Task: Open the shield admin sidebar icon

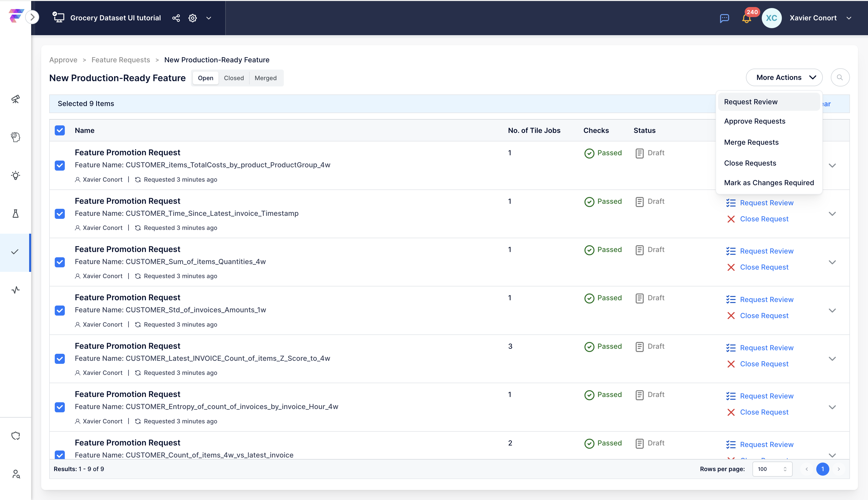Action: 15,435
